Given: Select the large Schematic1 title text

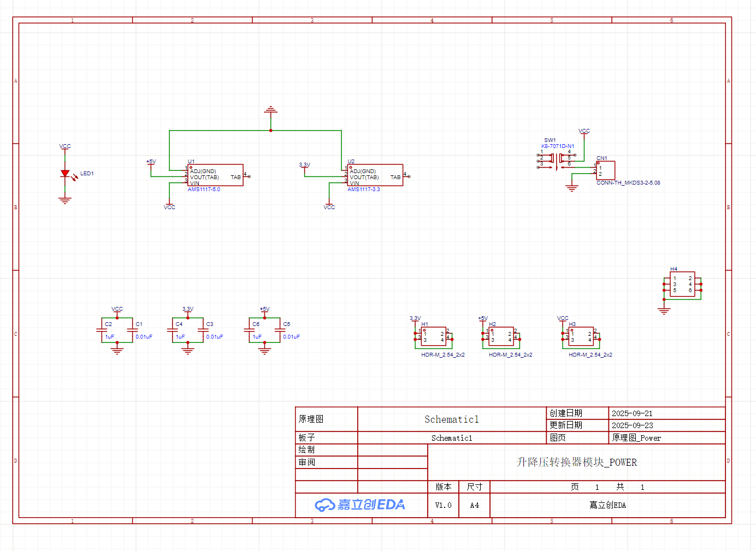Looking at the screenshot, I should click(451, 419).
